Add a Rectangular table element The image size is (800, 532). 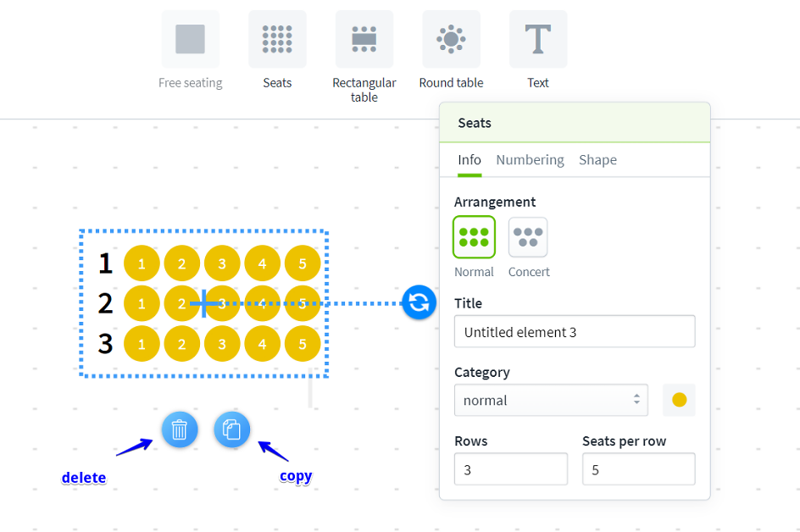point(364,40)
